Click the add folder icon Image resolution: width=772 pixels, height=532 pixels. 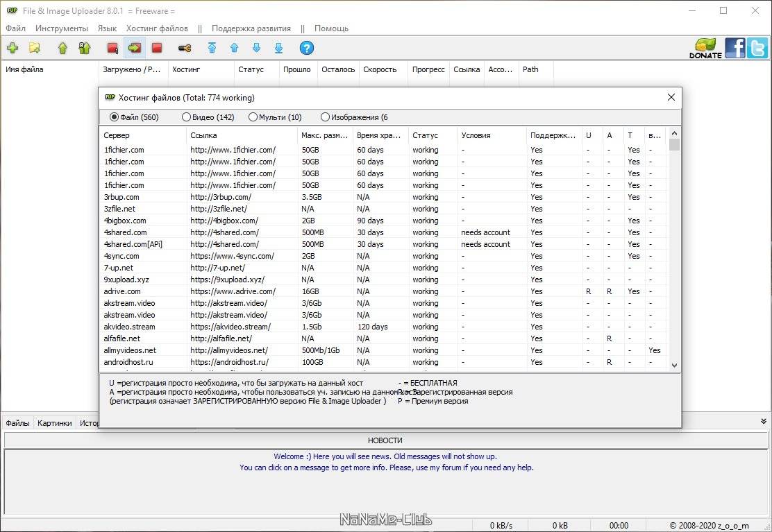[35, 48]
